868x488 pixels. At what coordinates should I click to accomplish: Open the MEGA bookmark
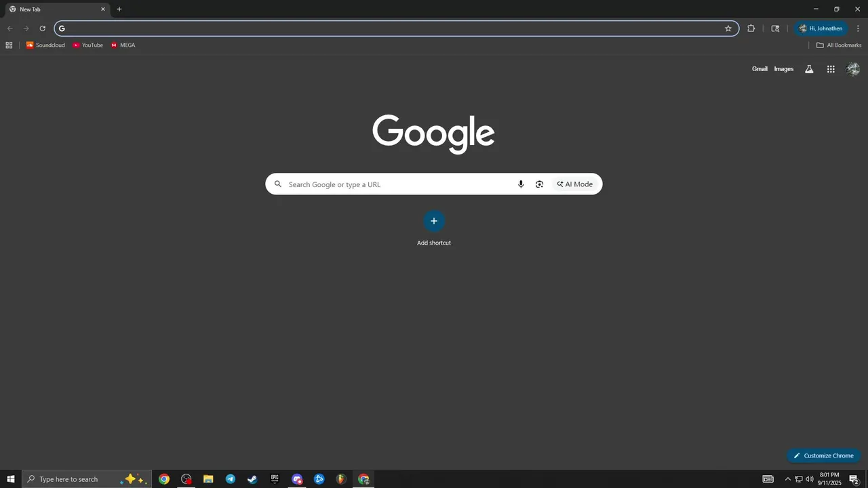123,45
